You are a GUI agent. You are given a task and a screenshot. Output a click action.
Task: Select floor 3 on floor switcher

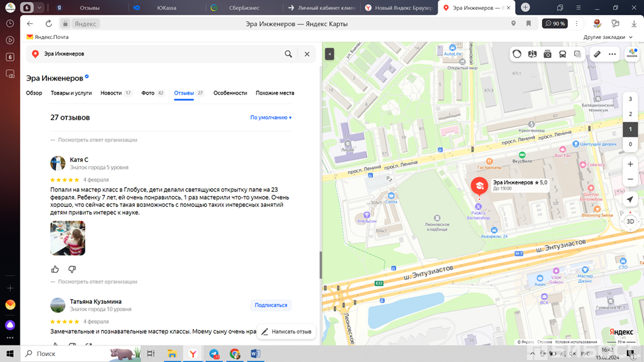pos(630,99)
